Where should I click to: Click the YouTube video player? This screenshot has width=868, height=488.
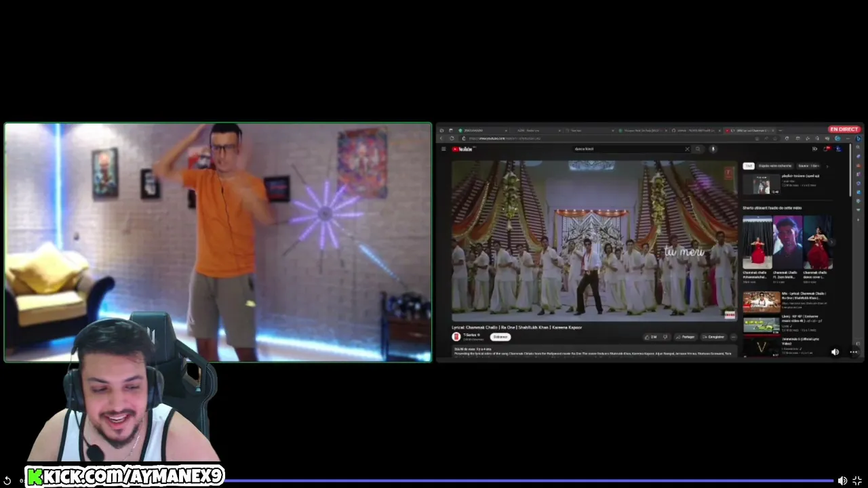pos(594,241)
